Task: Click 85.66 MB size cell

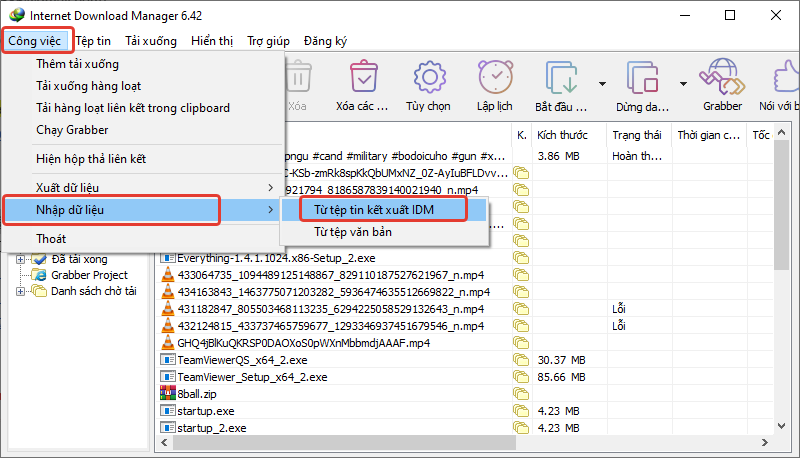Action: click(561, 377)
